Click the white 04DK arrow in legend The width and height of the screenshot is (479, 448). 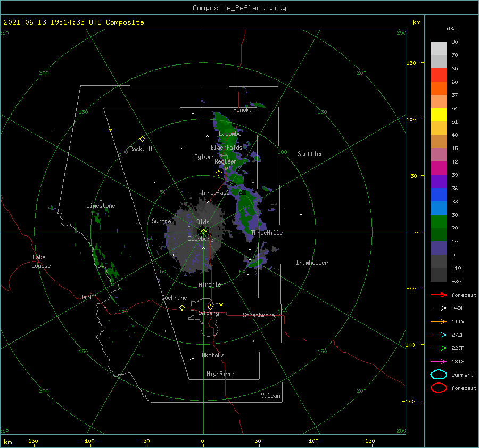(439, 308)
